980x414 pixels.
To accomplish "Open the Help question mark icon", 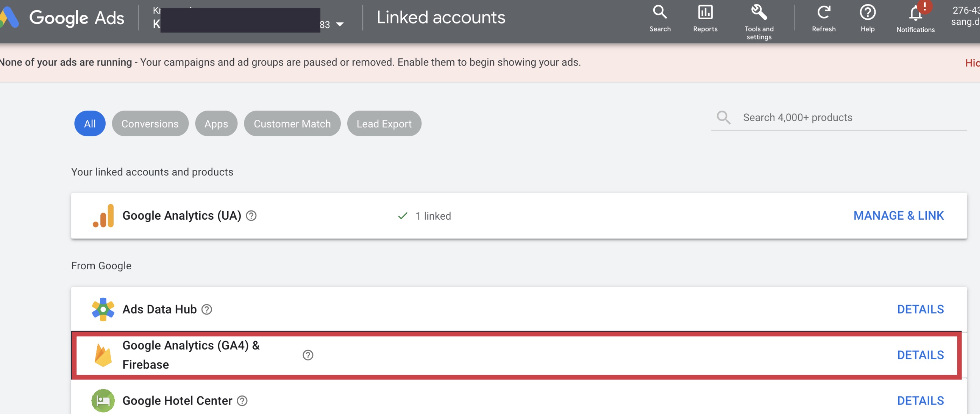I will tap(867, 13).
